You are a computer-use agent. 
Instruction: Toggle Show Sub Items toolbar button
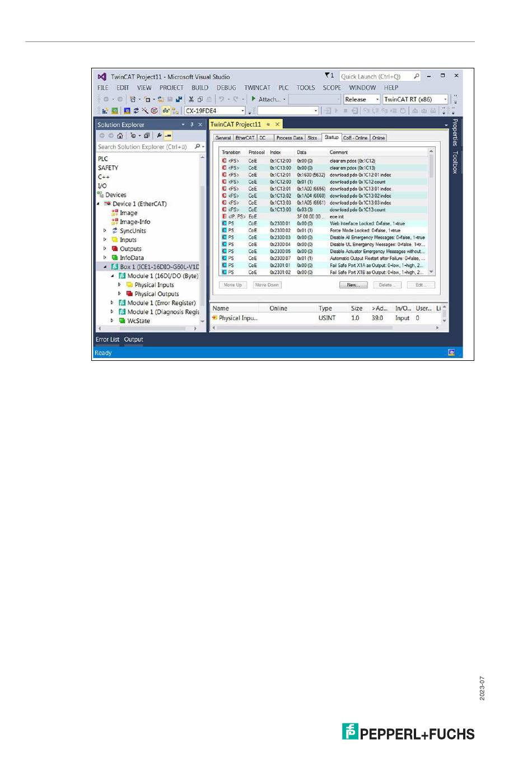coord(175,111)
